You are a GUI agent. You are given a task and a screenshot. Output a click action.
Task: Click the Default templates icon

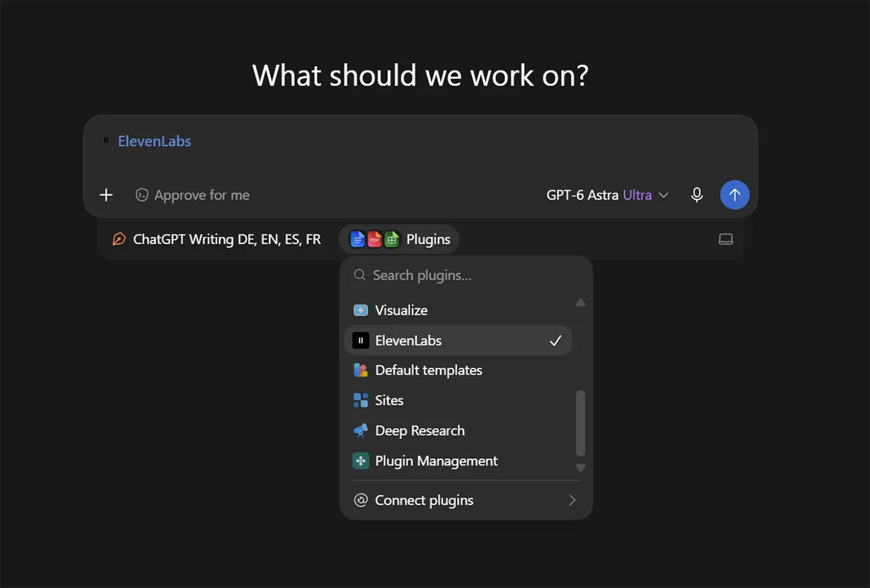tap(360, 370)
